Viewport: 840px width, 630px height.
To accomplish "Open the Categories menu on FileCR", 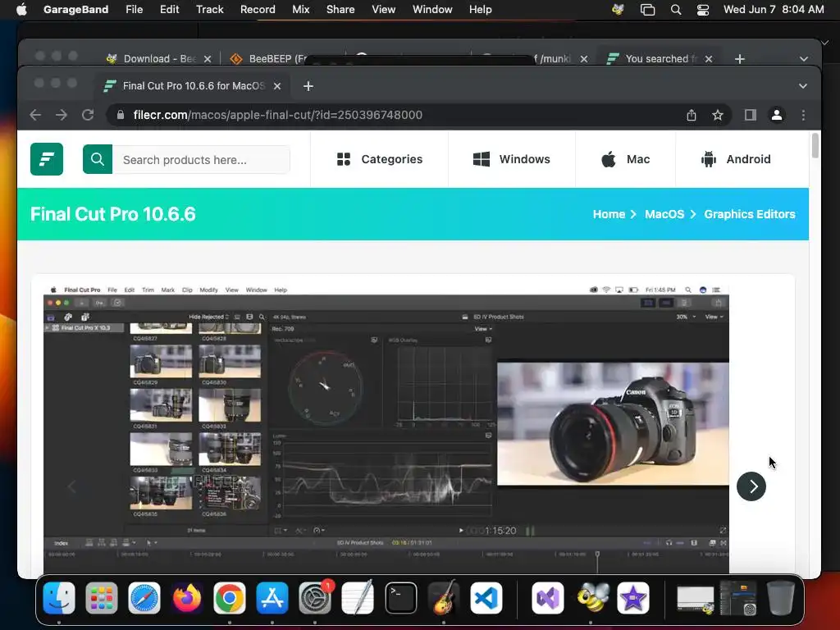I will [380, 159].
